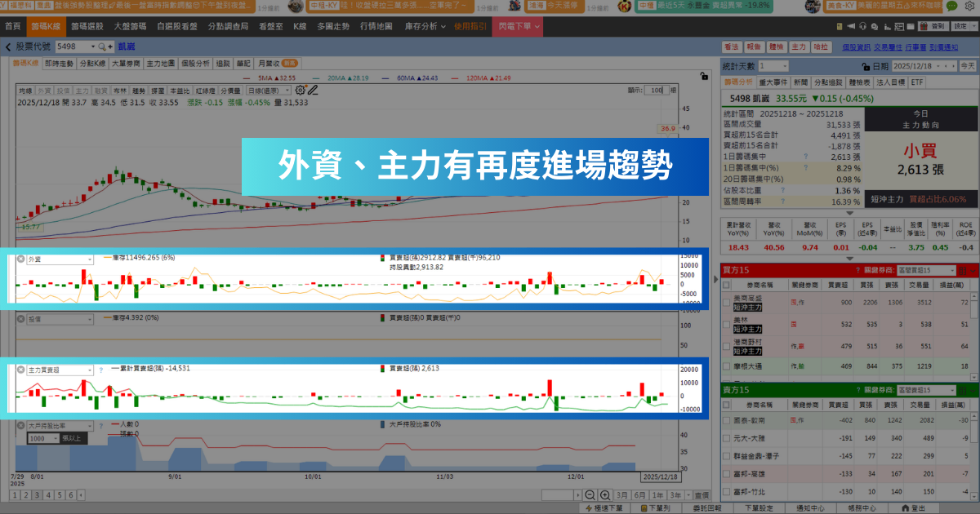This screenshot has height=514, width=980.
Task: Click the magnifier search icon next to 股票代號
Action: [101, 47]
